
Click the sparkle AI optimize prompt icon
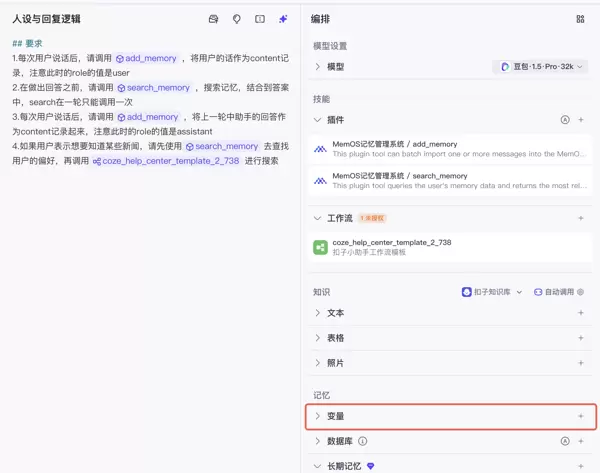tap(283, 19)
